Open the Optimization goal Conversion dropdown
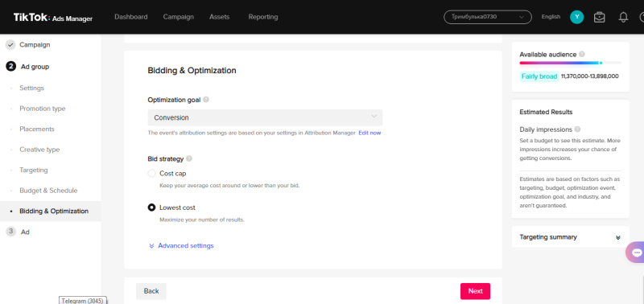The width and height of the screenshot is (644, 304). (x=265, y=117)
